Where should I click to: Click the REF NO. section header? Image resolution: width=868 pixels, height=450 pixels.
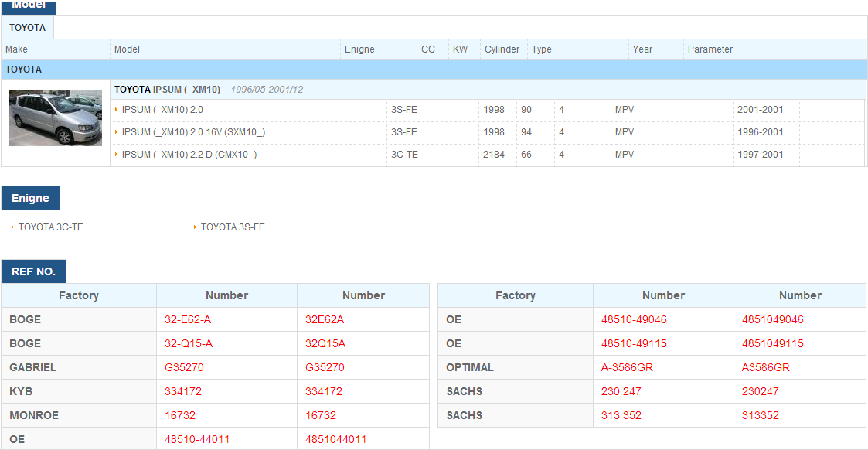coord(33,271)
